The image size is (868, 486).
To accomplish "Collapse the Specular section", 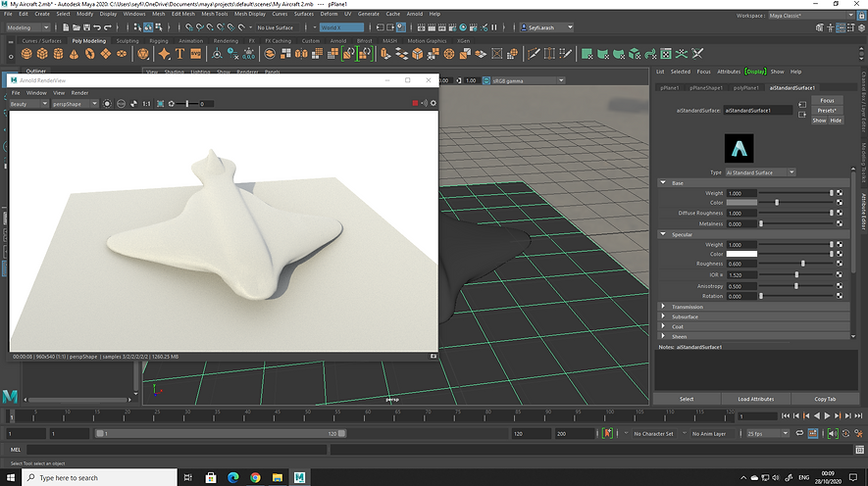I will click(663, 234).
